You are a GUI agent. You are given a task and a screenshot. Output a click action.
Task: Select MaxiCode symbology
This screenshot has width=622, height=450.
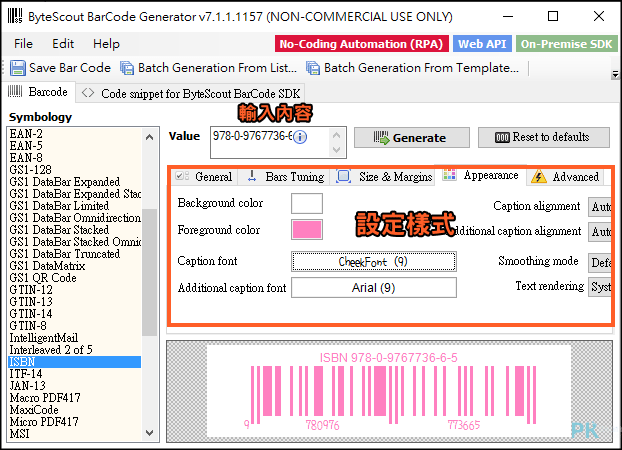click(x=74, y=410)
